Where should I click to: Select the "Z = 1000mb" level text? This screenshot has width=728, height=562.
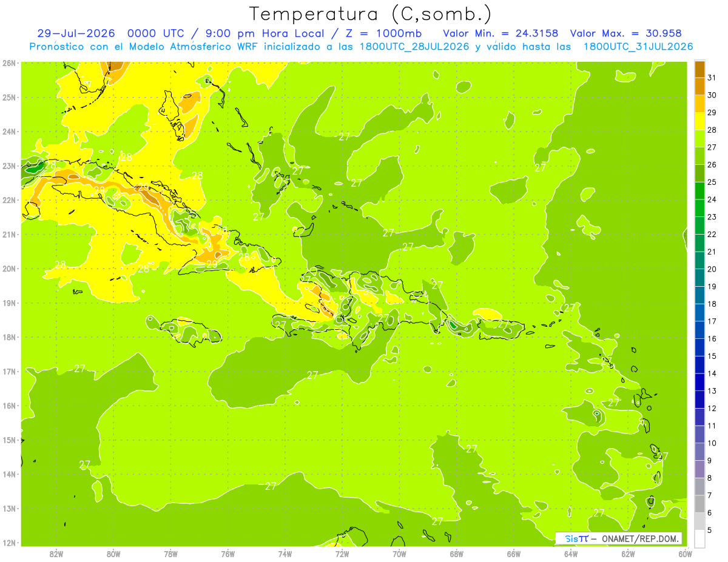click(x=383, y=33)
